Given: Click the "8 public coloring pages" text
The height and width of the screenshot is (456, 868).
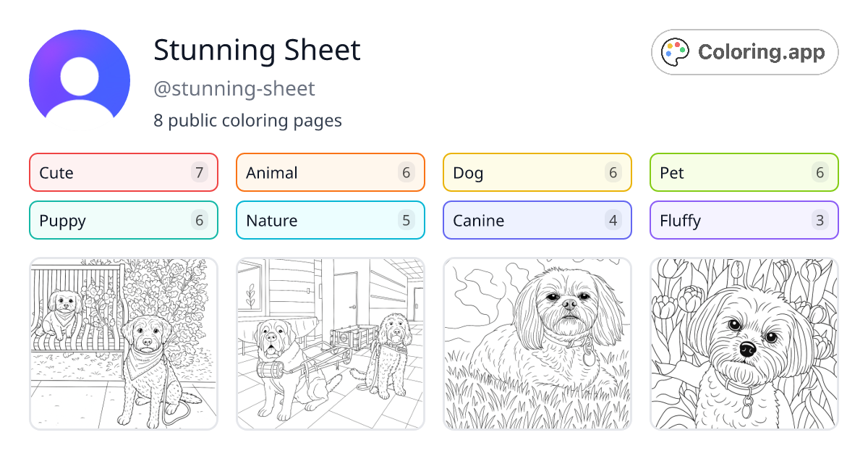Looking at the screenshot, I should (x=247, y=120).
